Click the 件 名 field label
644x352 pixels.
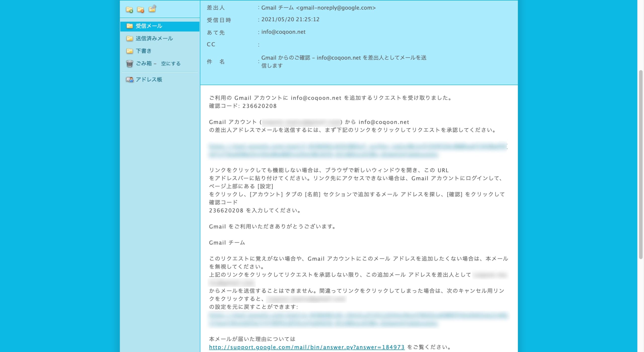216,62
